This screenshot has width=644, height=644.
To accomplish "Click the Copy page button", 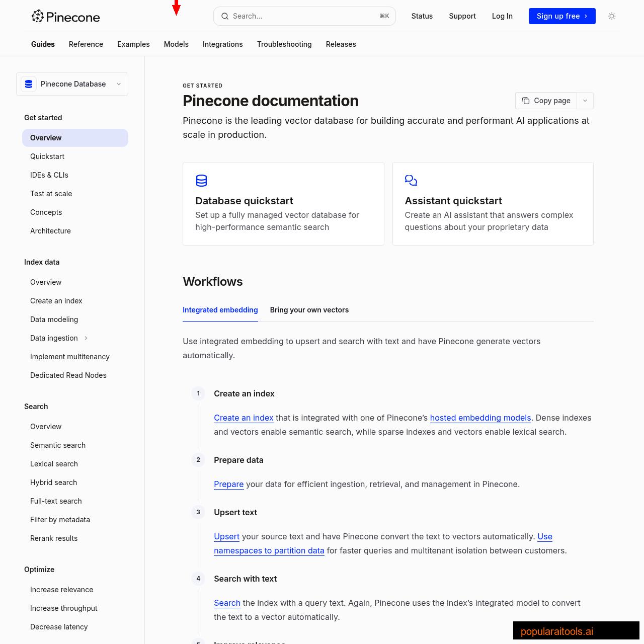I will click(546, 101).
